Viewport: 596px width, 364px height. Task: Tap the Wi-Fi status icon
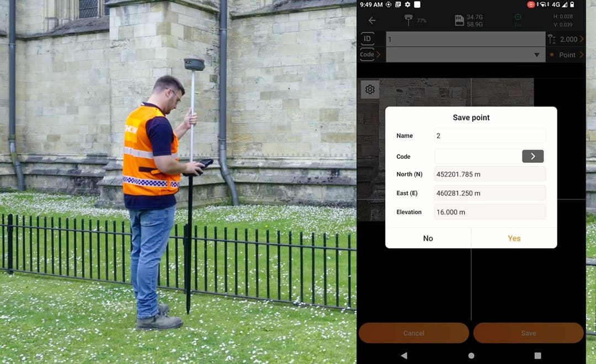543,4
